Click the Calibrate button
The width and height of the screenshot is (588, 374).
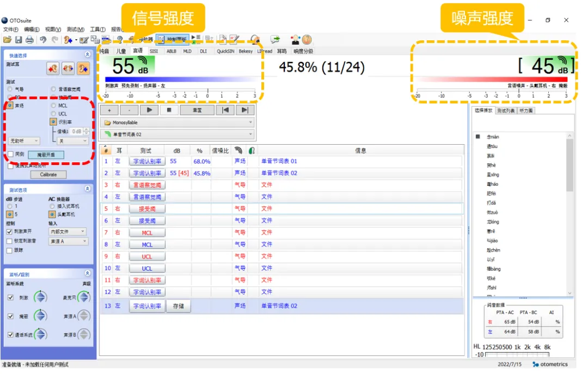click(48, 175)
